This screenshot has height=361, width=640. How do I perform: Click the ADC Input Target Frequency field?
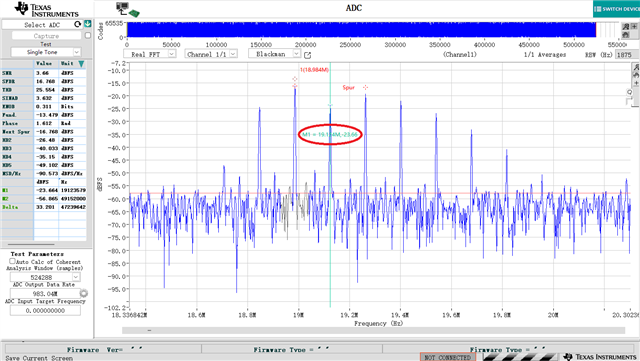(45, 310)
